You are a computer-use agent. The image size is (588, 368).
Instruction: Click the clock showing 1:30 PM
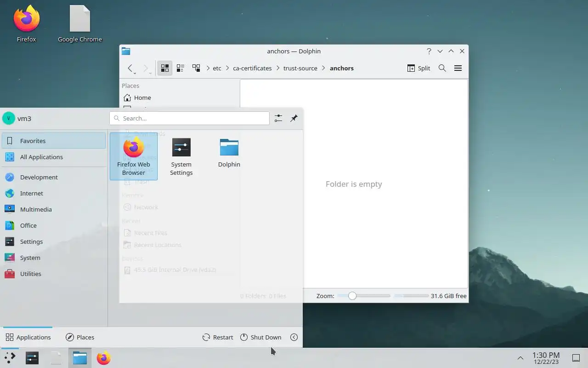pos(546,358)
